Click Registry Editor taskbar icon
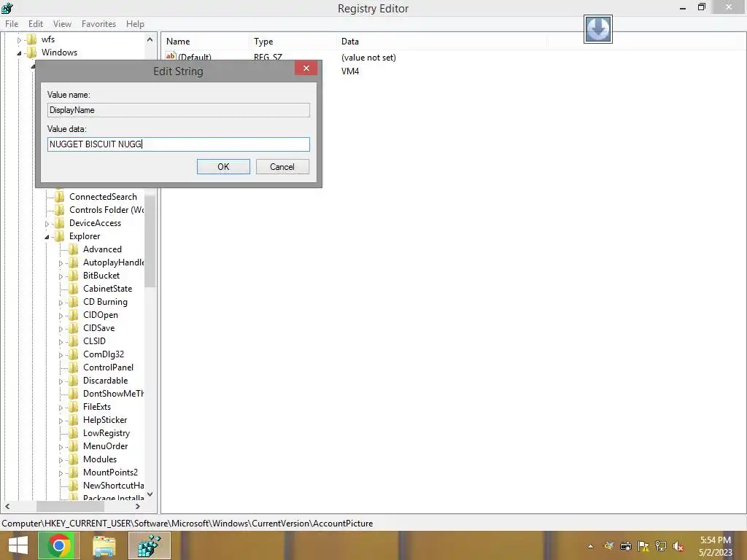The height and width of the screenshot is (560, 747). 149,545
